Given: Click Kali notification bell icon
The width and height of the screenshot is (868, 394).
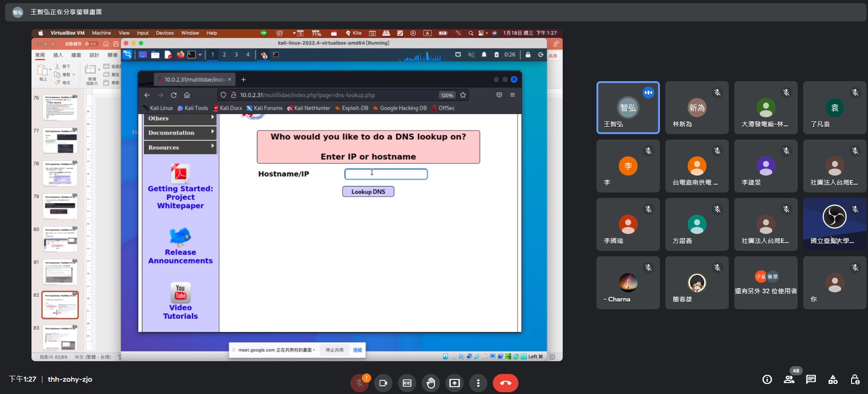Looking at the screenshot, I should tap(484, 55).
